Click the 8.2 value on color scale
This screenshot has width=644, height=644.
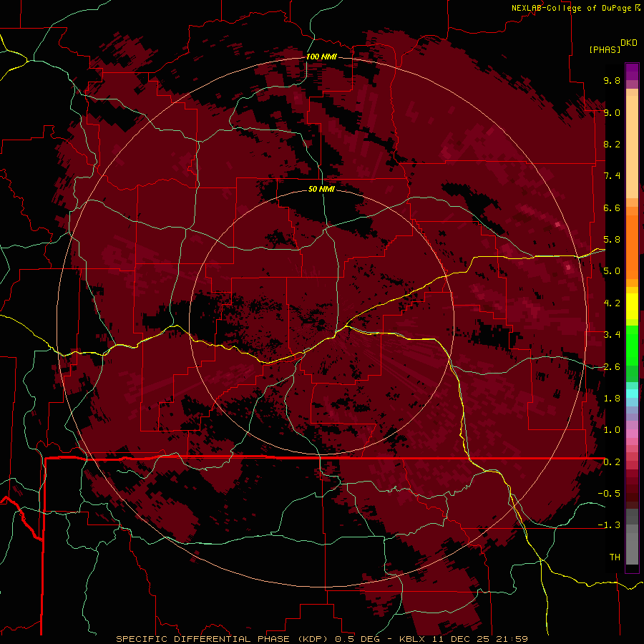(x=612, y=144)
